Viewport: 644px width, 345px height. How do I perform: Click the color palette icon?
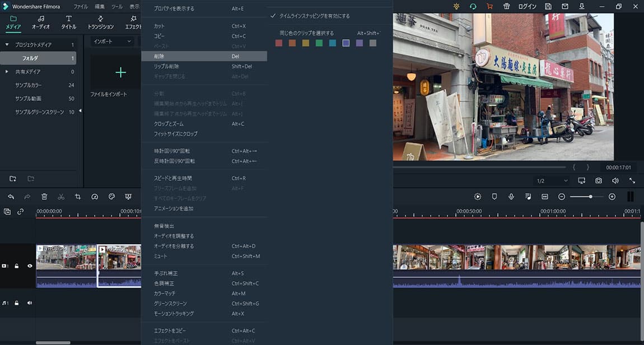click(111, 197)
